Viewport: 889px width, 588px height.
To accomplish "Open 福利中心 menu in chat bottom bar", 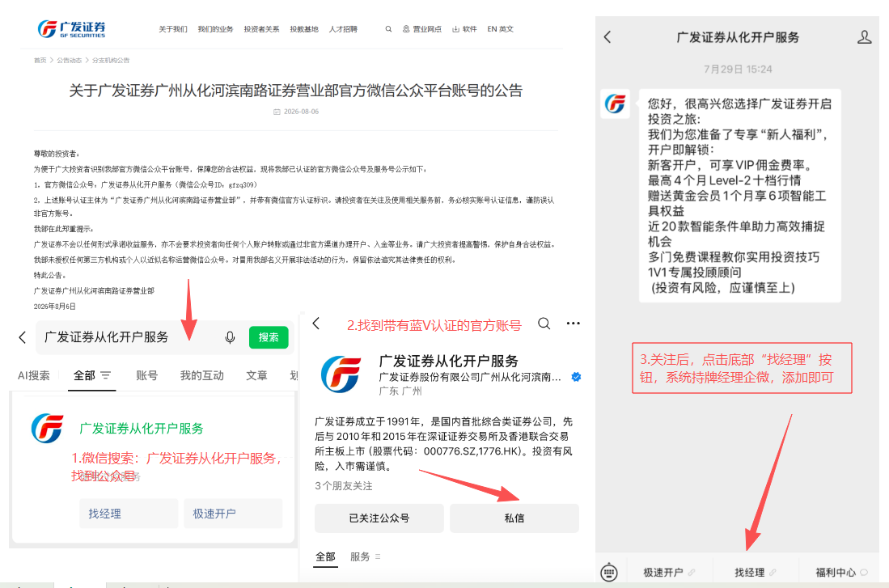I will [841, 573].
